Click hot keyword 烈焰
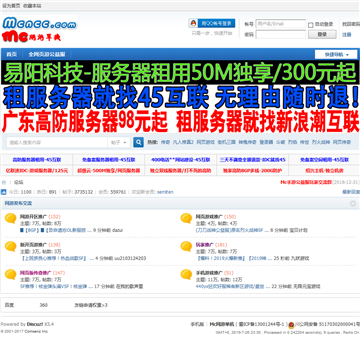This screenshot has width=360, height=360. tap(292, 142)
